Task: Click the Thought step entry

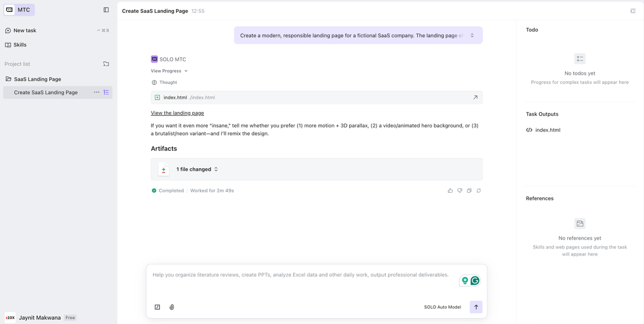Action: pos(165,83)
